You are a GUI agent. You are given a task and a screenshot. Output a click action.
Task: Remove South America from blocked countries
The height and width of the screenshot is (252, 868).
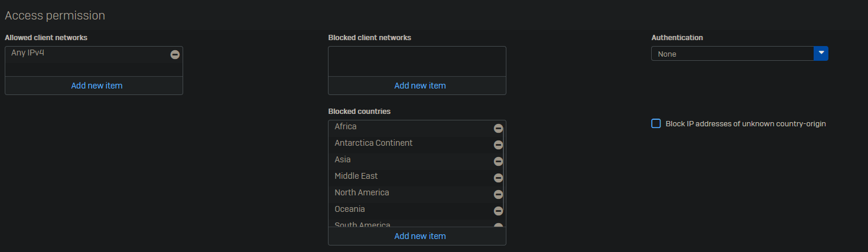coord(498,225)
